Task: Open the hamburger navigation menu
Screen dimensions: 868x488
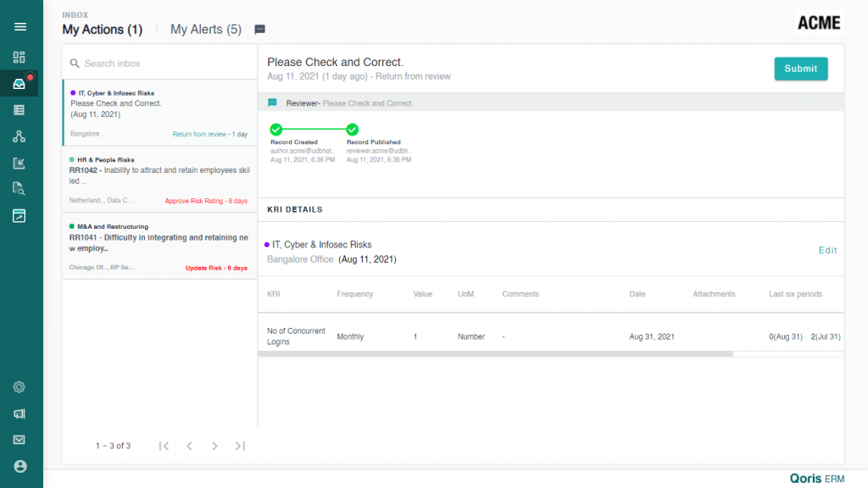Action: (x=20, y=26)
